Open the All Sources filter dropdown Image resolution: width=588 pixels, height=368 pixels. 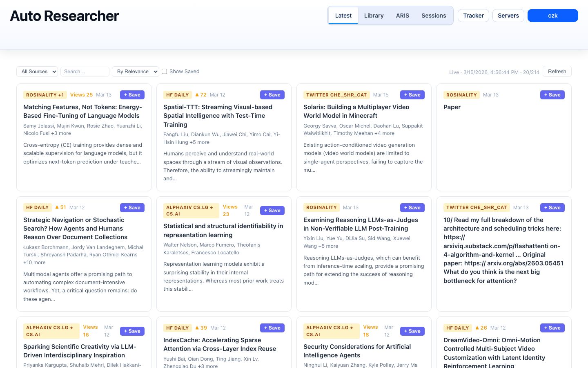(37, 71)
